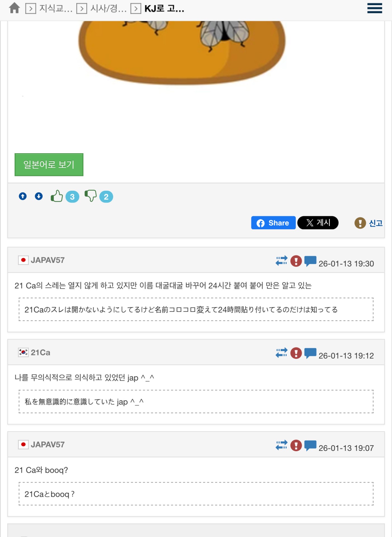Open the 지식교... breadcrumb item

pos(56,9)
